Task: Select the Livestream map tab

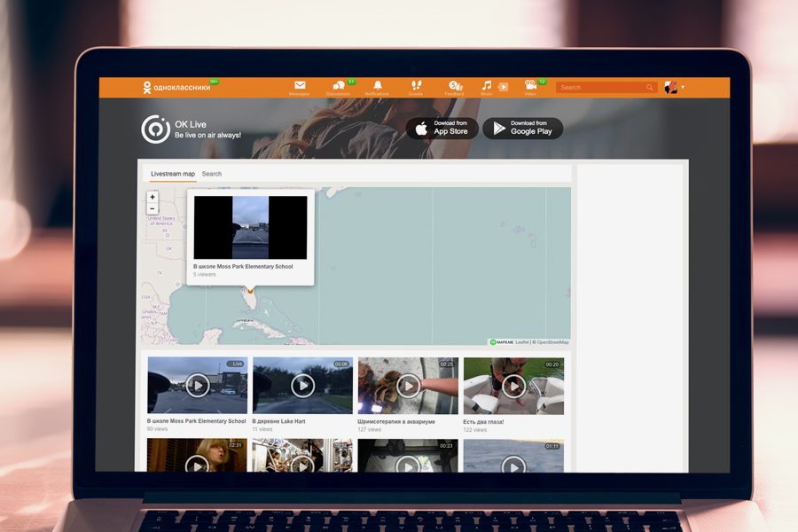Action: pos(173,174)
